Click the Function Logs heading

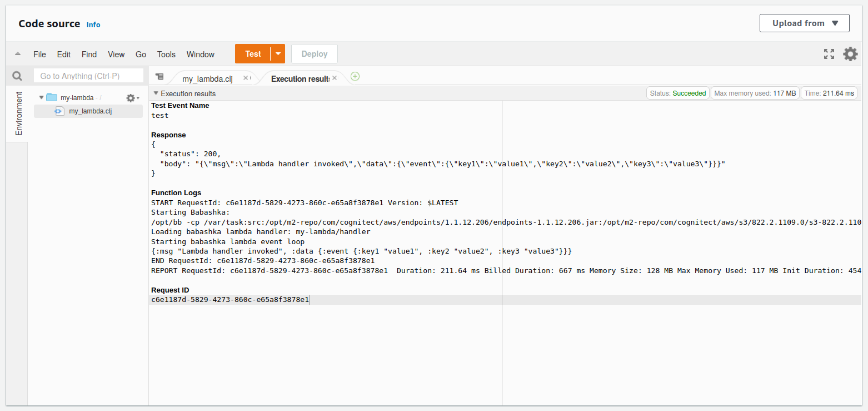[x=176, y=193]
